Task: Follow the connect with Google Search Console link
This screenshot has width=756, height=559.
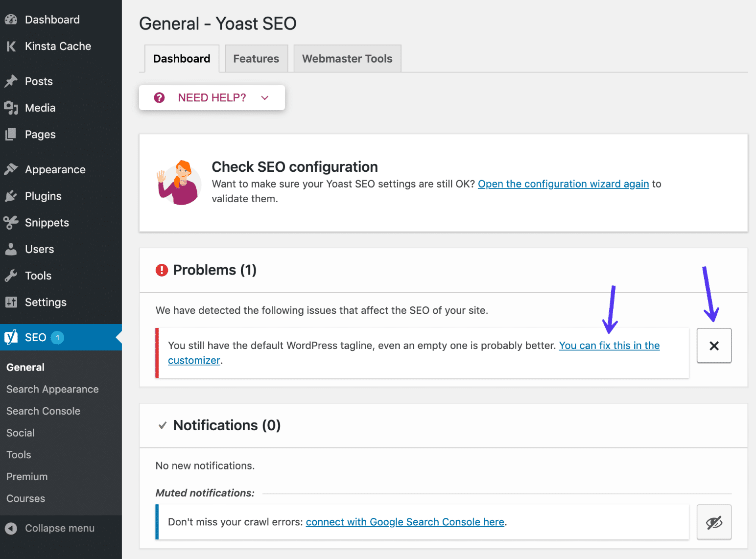Action: pyautogui.click(x=405, y=522)
